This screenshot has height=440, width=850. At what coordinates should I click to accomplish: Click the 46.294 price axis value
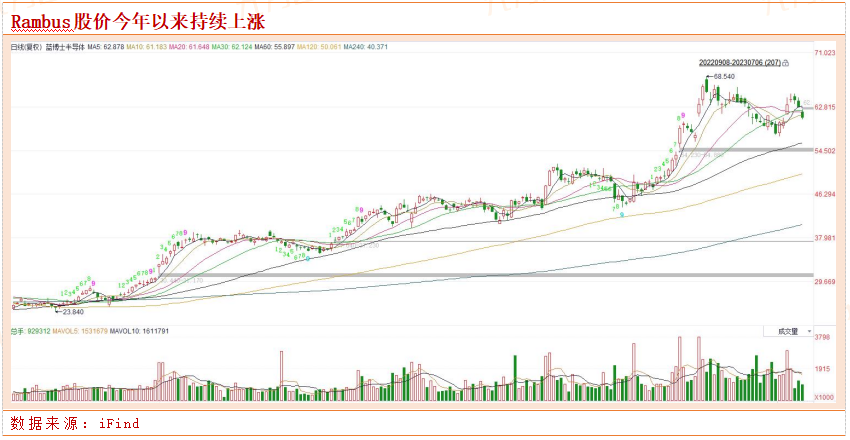tap(826, 194)
